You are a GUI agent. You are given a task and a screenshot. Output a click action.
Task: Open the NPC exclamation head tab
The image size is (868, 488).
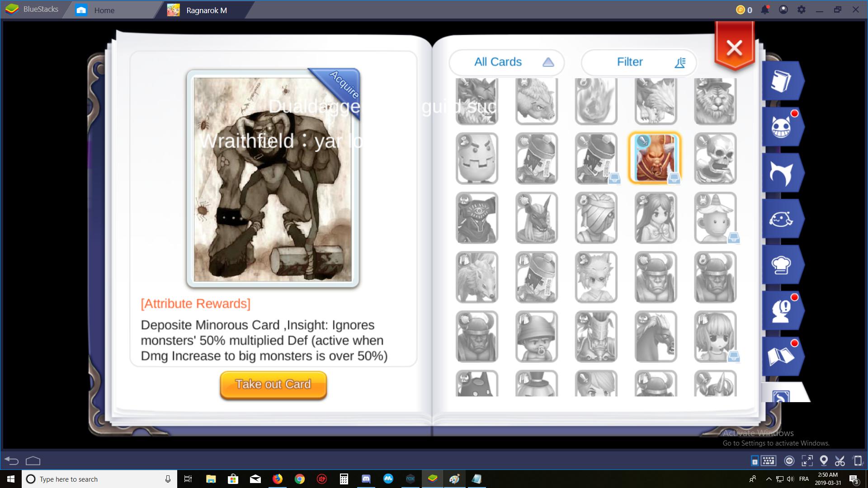coord(783,311)
